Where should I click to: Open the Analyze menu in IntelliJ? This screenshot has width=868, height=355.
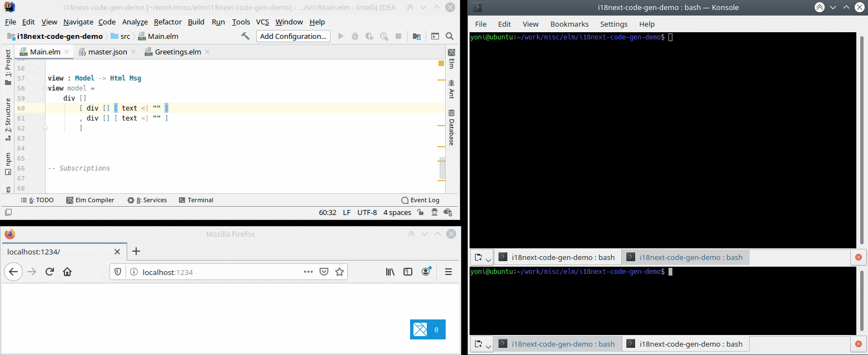point(135,22)
